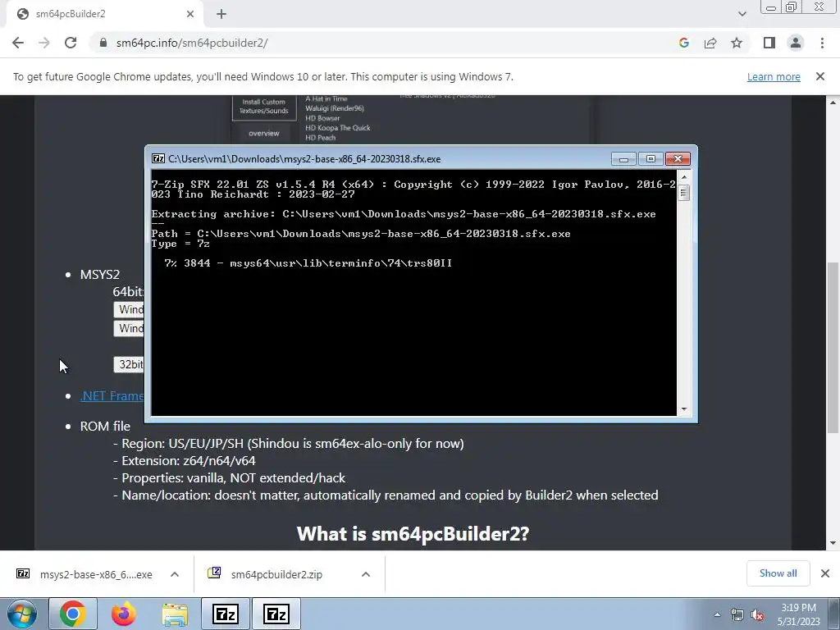Click the taskbar clock showing 3:19 PM

pyautogui.click(x=798, y=614)
